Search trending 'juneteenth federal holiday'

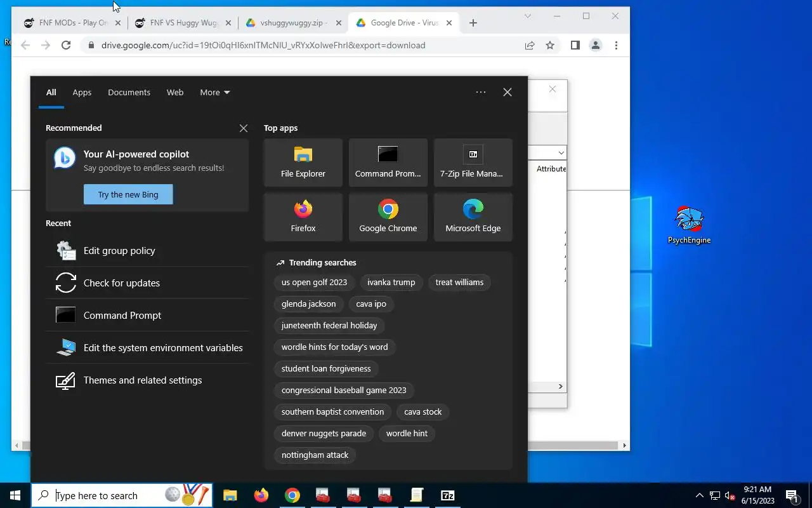coord(329,326)
